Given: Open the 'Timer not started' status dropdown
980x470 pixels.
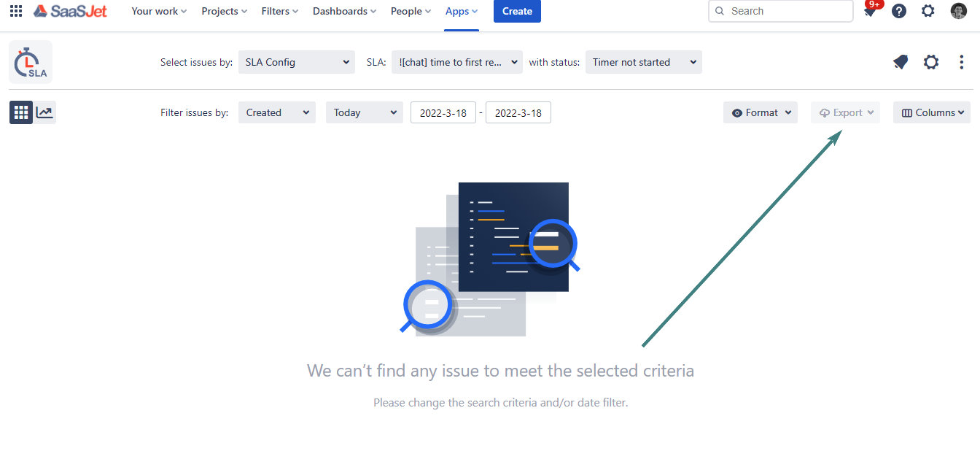Looking at the screenshot, I should [643, 62].
